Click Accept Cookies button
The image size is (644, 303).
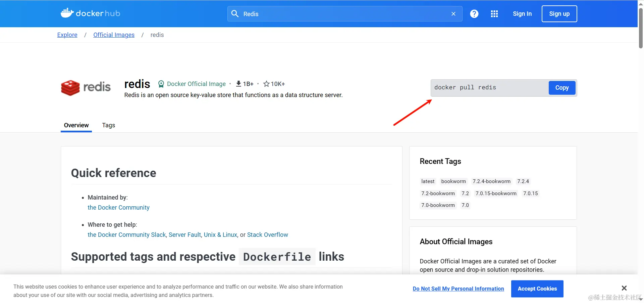click(x=537, y=289)
